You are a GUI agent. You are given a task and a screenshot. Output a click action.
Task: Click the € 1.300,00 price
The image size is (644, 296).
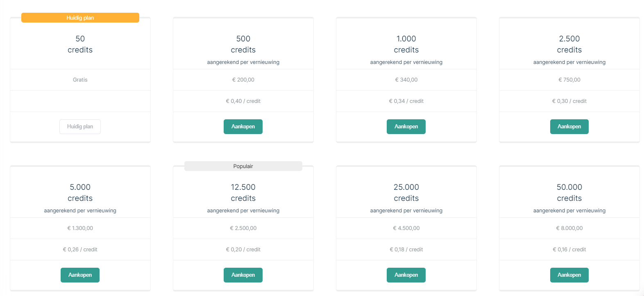[80, 228]
